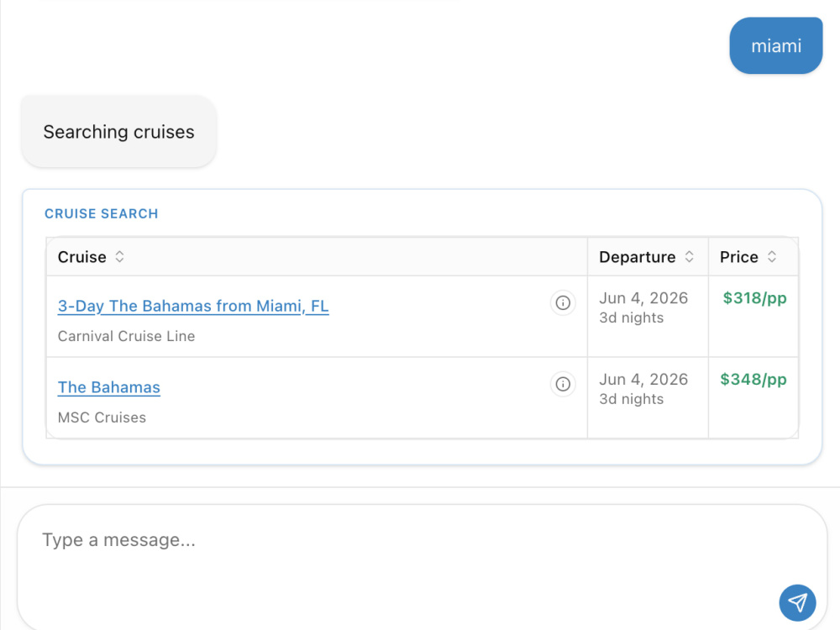This screenshot has width=840, height=630.
Task: Click the Searching cruises status bubble
Action: coord(119,132)
